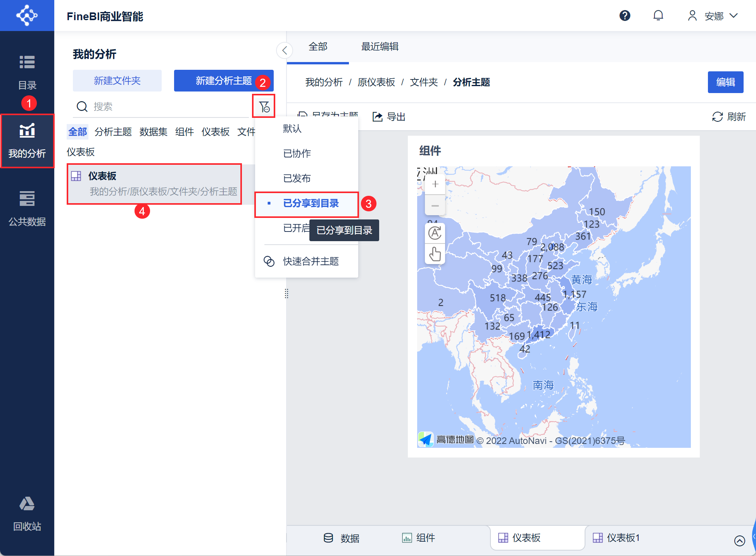The height and width of the screenshot is (556, 756).
Task: Open the 仪表板 list item title
Action: (102, 176)
